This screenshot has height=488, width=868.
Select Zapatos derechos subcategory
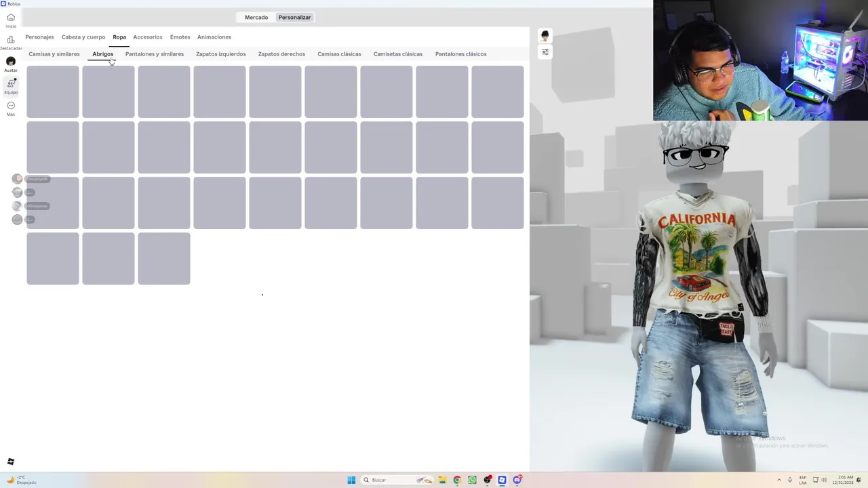tap(281, 54)
